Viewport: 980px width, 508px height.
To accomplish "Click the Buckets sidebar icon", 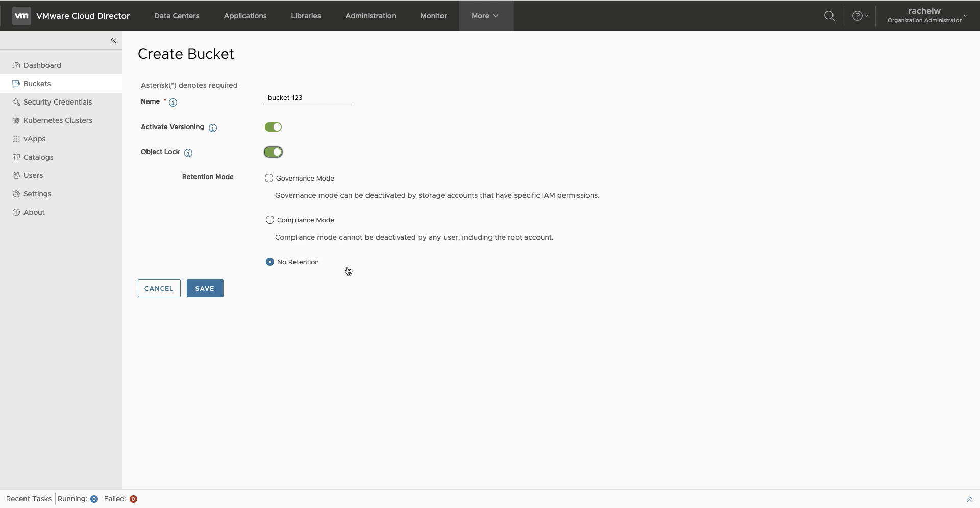I will [16, 84].
